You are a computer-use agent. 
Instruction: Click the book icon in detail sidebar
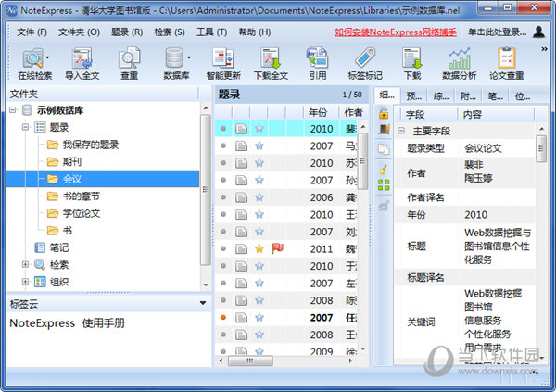point(384,130)
